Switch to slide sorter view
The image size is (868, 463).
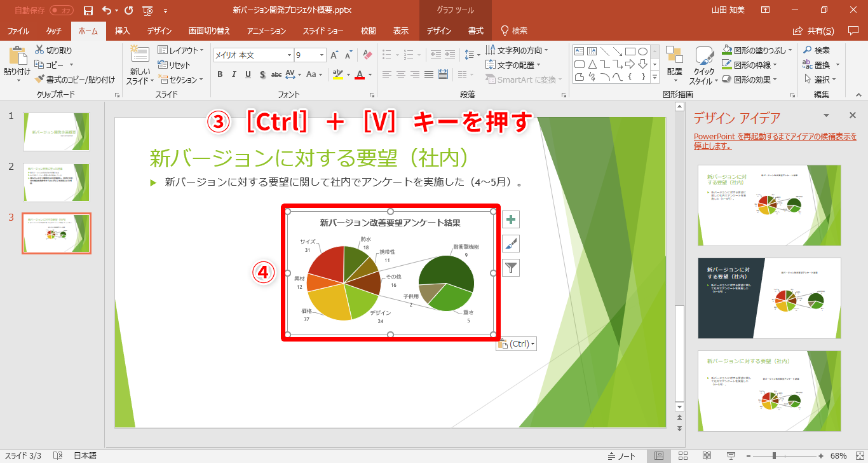click(682, 456)
